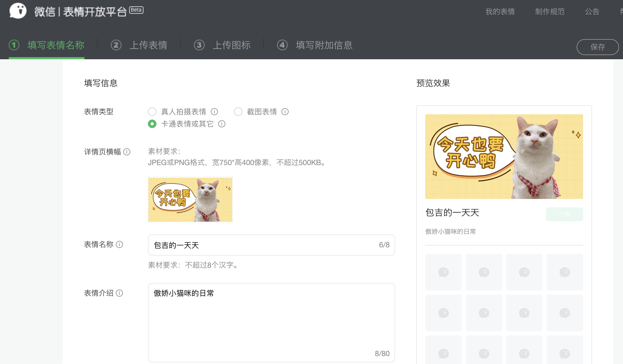Click info icon next to 截图表情
Viewport: 623px width, 364px height.
click(285, 112)
